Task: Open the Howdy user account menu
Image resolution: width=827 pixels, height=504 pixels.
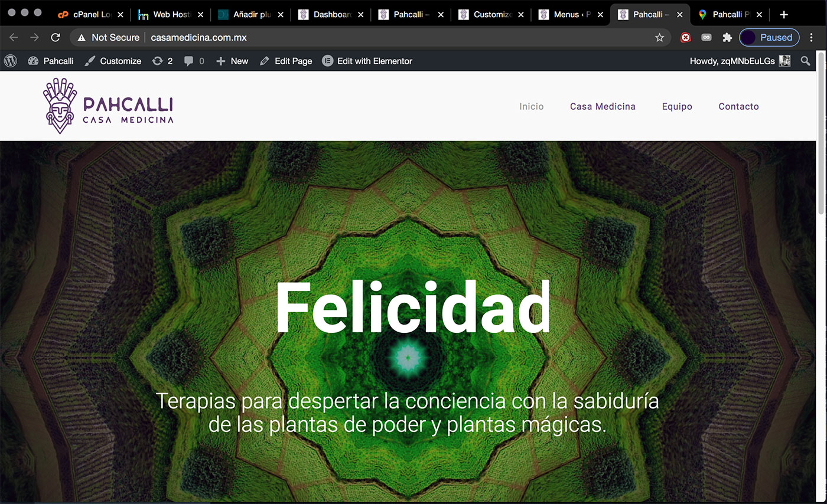Action: coord(740,61)
